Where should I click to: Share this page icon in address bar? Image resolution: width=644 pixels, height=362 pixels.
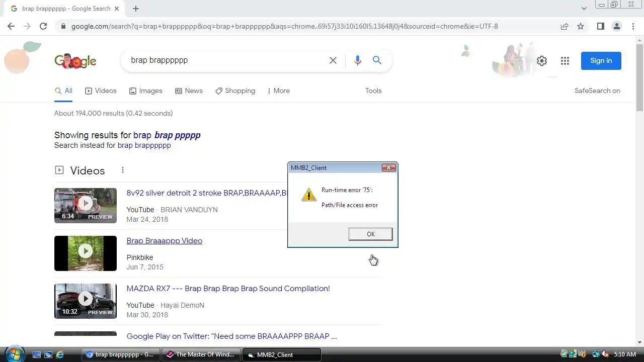coord(565,26)
